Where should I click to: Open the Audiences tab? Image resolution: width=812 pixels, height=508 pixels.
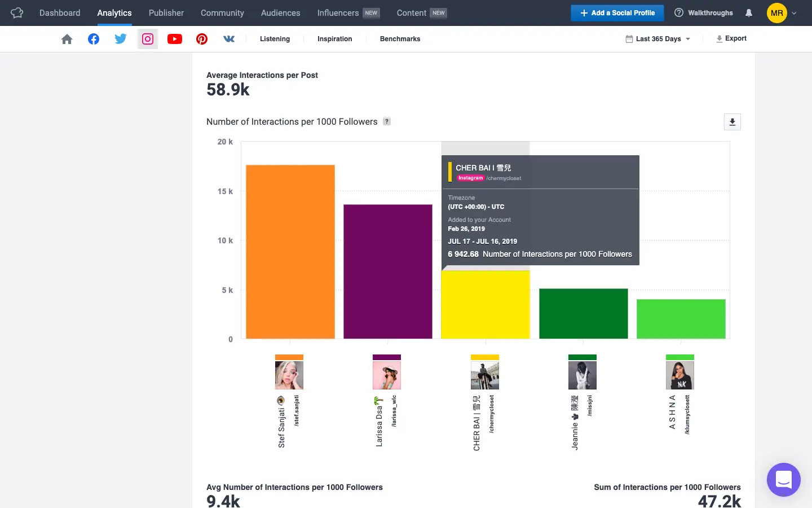280,13
